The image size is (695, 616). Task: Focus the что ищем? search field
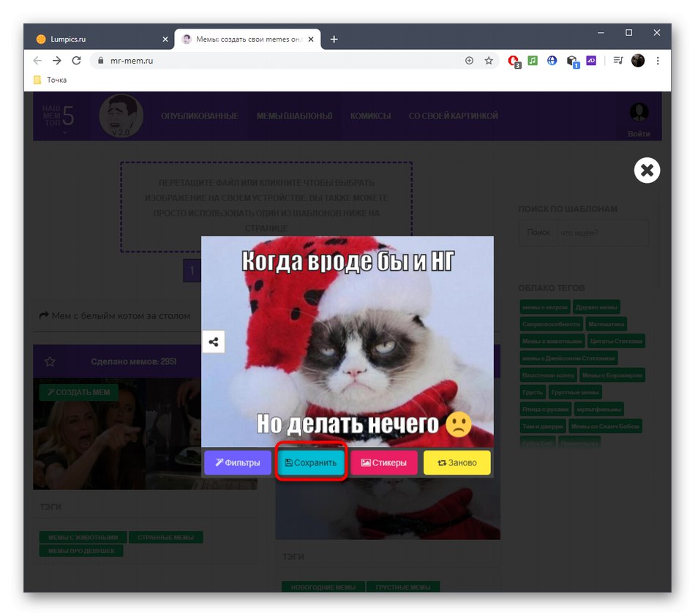click(604, 233)
